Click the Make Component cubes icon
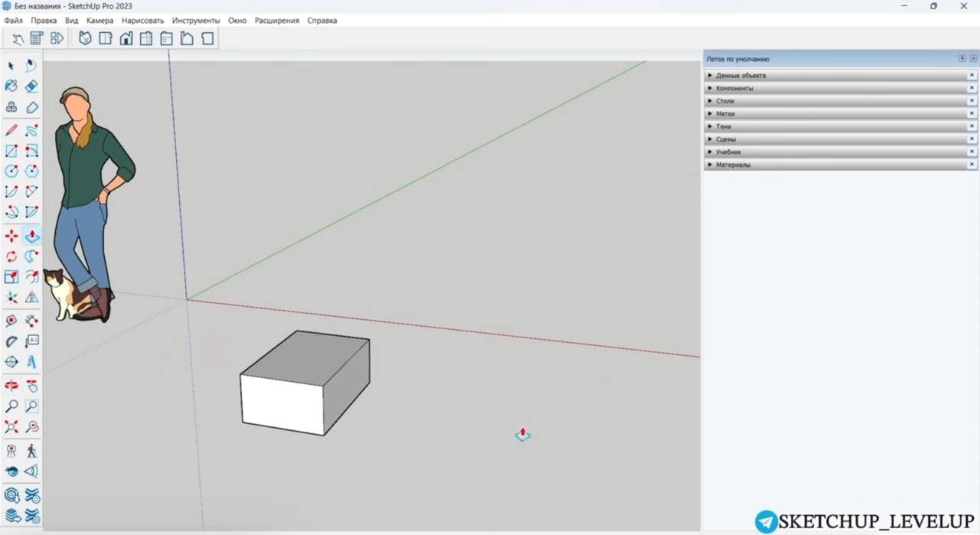This screenshot has width=980, height=535. pyautogui.click(x=11, y=108)
